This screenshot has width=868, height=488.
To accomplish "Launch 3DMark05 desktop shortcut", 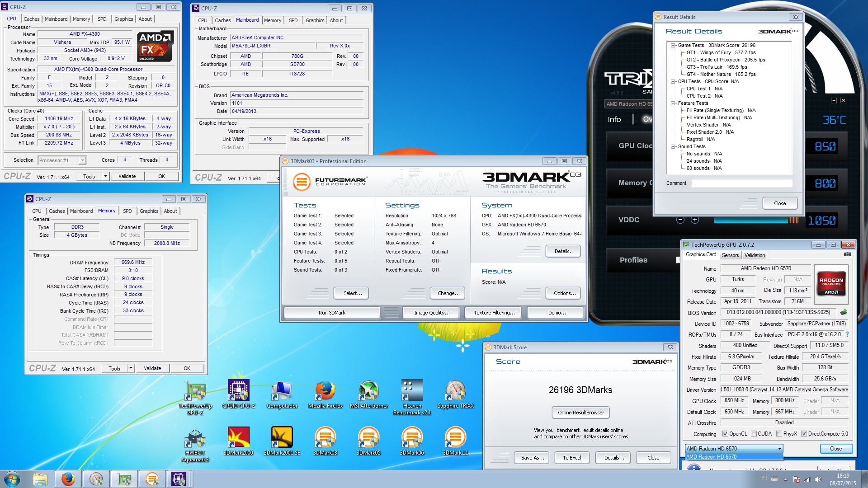I will pos(369,441).
